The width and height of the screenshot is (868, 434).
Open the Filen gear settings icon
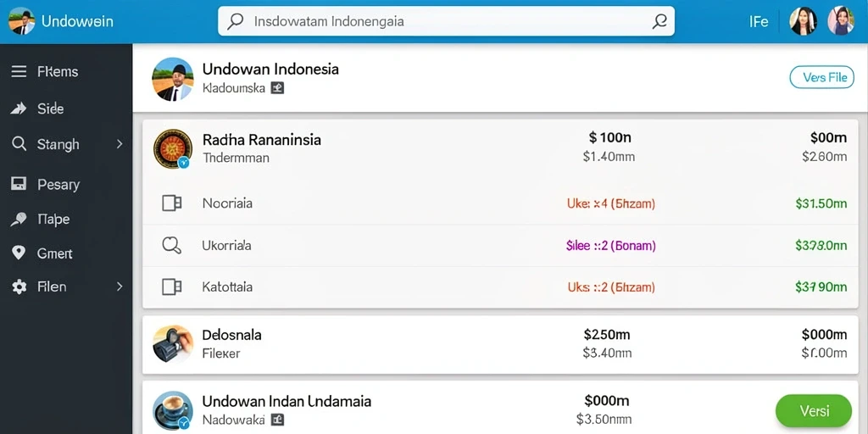pos(19,287)
